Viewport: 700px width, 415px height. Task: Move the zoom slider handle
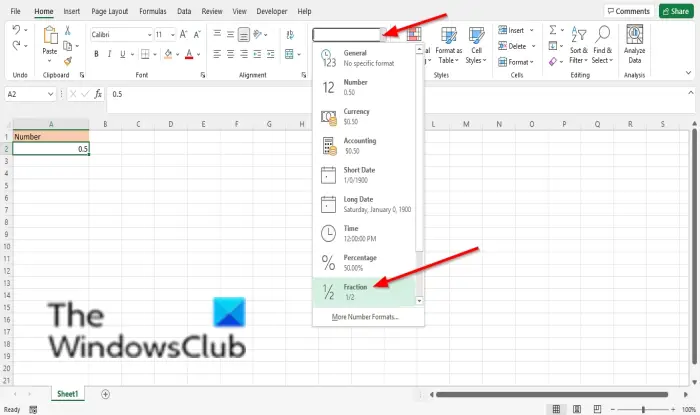pyautogui.click(x=643, y=409)
